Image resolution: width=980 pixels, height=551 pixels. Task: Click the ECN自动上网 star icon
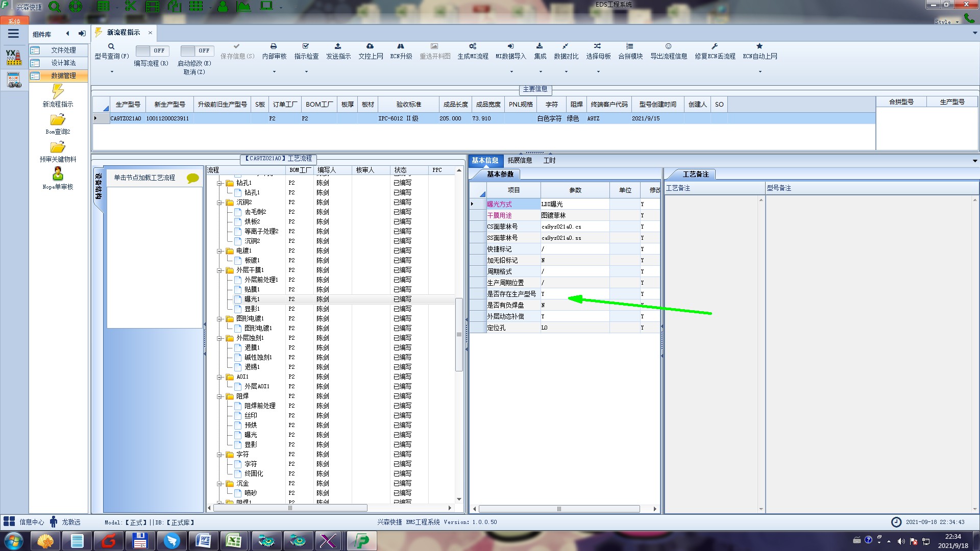pyautogui.click(x=759, y=46)
